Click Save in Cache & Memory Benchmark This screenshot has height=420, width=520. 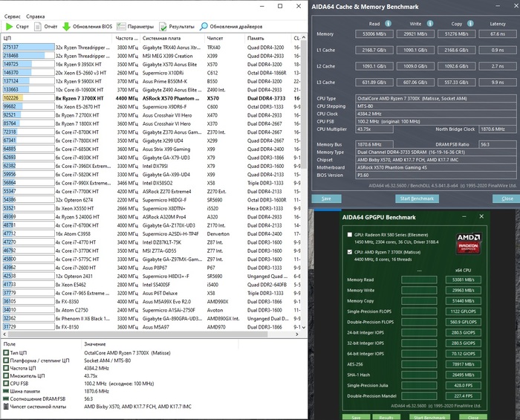tap(326, 198)
